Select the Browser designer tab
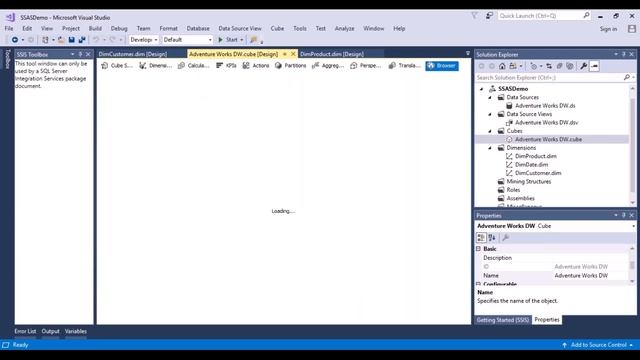This screenshot has height=360, width=640. tap(442, 65)
